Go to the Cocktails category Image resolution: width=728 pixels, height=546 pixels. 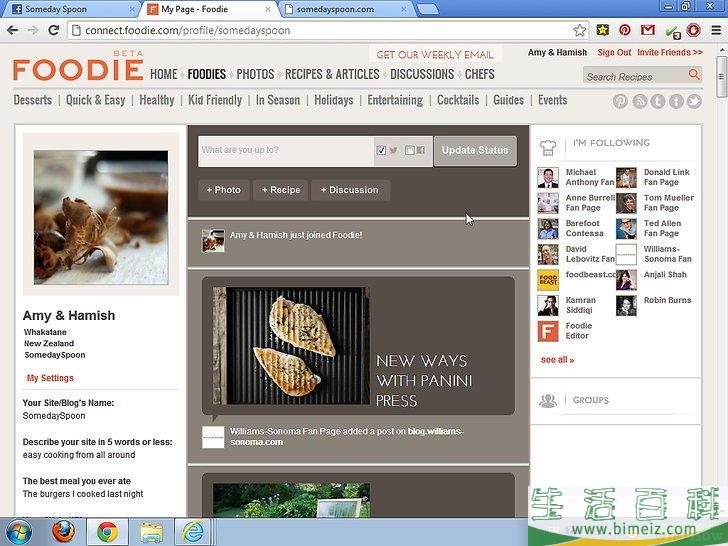coord(458,100)
